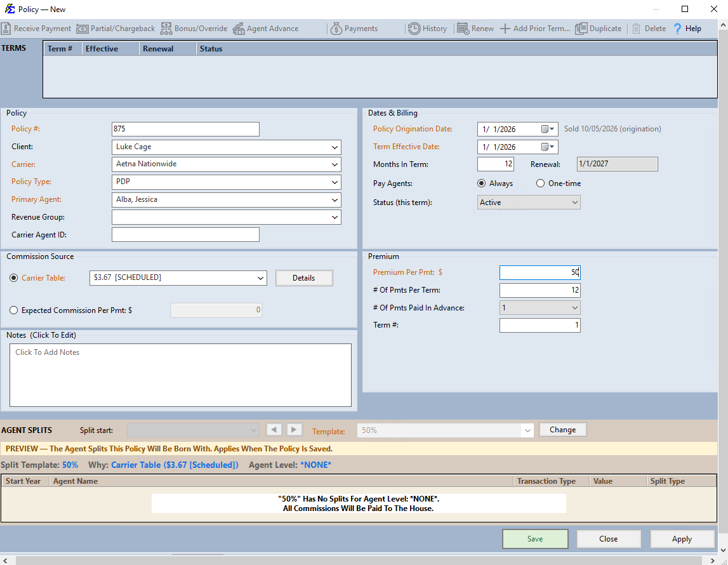
Task: Click the Bonus/Override toolbar icon
Action: (x=166, y=29)
